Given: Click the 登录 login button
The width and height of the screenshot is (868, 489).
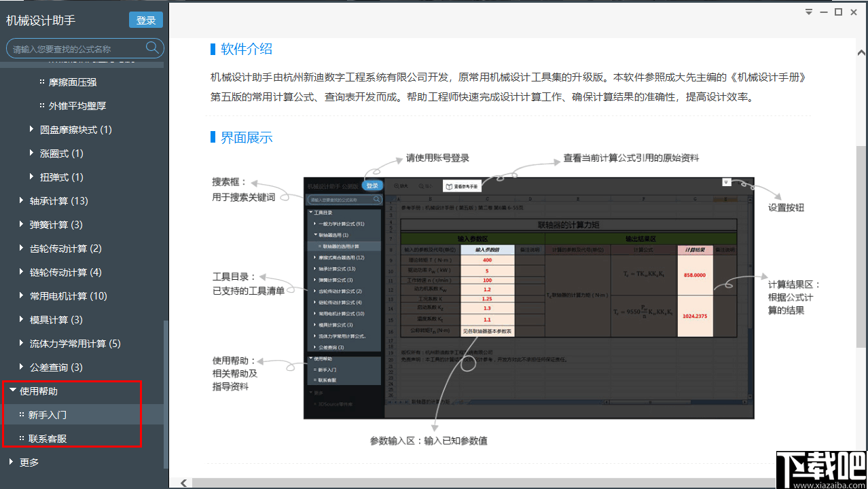Looking at the screenshot, I should [x=146, y=20].
